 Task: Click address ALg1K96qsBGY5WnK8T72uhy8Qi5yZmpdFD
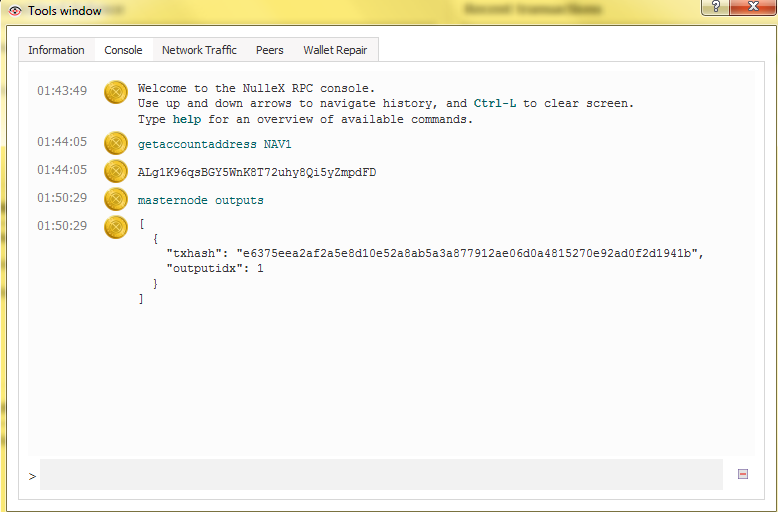[257, 173]
